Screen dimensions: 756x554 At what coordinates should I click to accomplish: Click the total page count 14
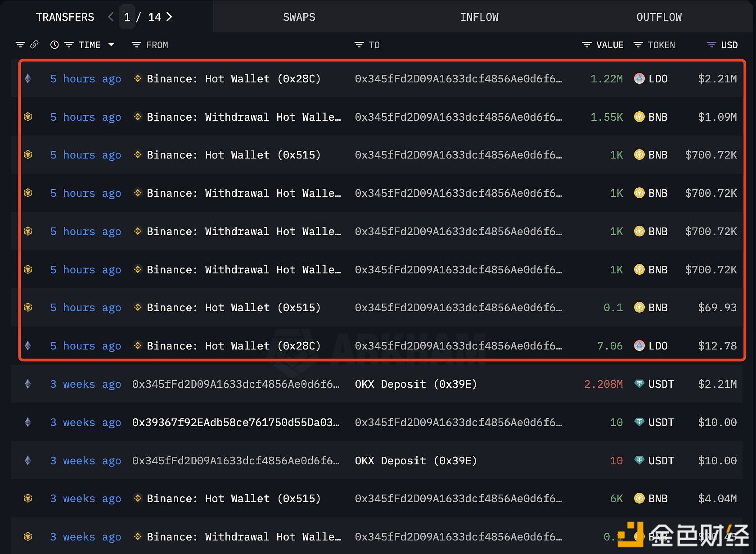pyautogui.click(x=154, y=17)
